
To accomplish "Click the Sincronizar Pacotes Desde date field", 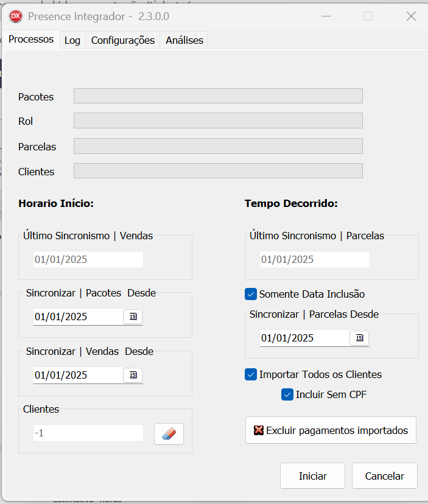I will coord(77,317).
